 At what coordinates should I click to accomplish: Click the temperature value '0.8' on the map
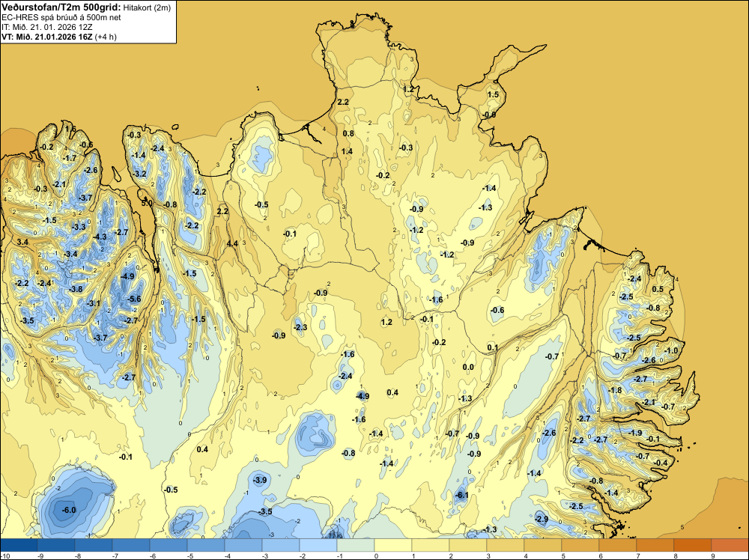pos(348,133)
